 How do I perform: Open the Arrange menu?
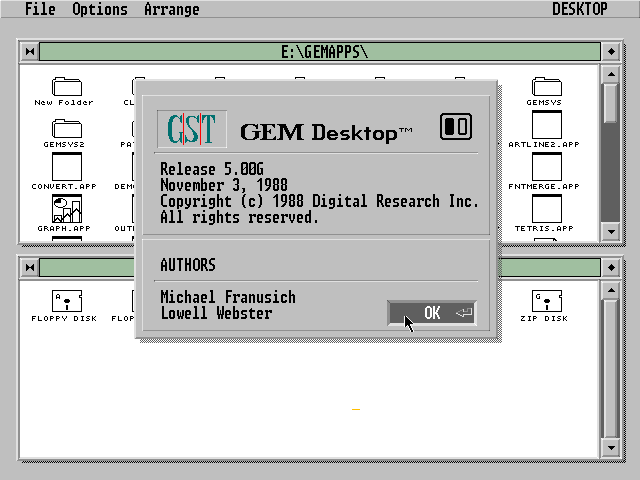click(171, 9)
